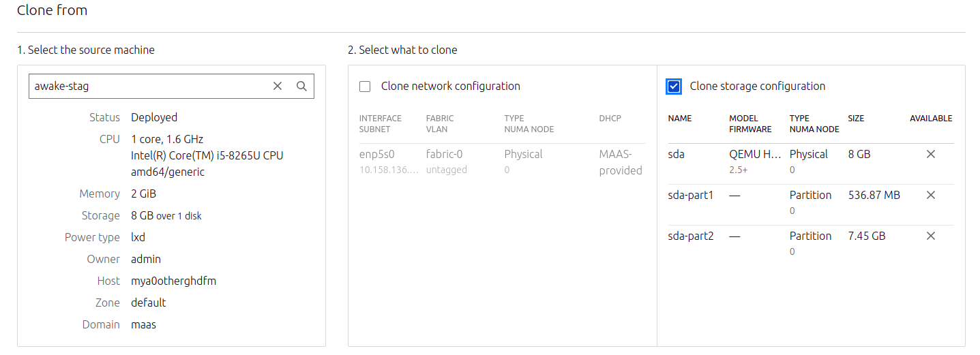The width and height of the screenshot is (980, 355).
Task: Click the SIZE column header
Action: click(x=855, y=119)
